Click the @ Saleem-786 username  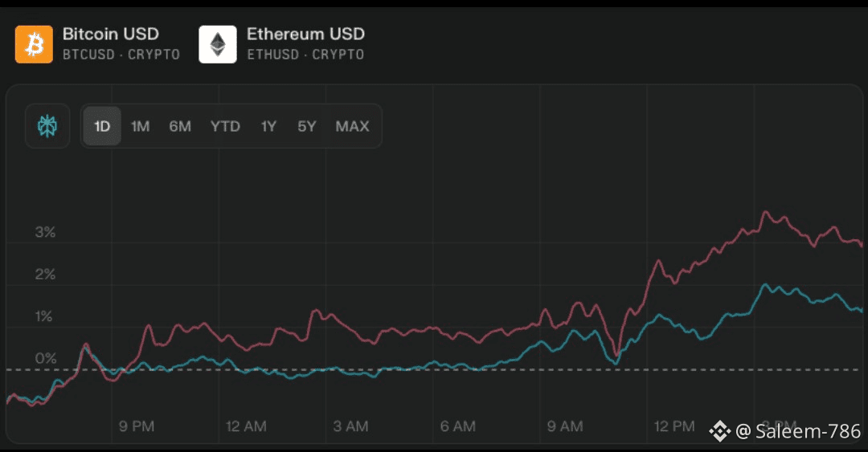pyautogui.click(x=798, y=432)
